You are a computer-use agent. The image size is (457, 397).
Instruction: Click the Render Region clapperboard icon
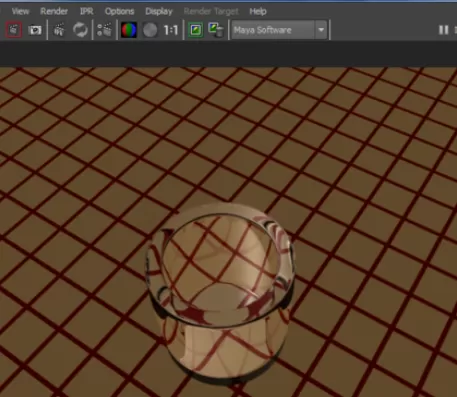click(x=59, y=30)
